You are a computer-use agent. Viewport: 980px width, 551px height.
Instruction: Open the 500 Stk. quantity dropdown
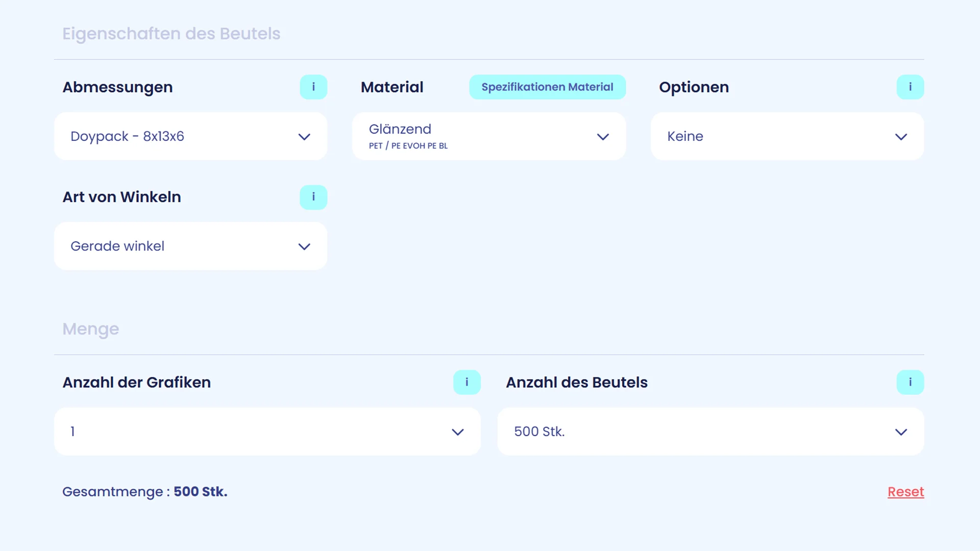710,432
